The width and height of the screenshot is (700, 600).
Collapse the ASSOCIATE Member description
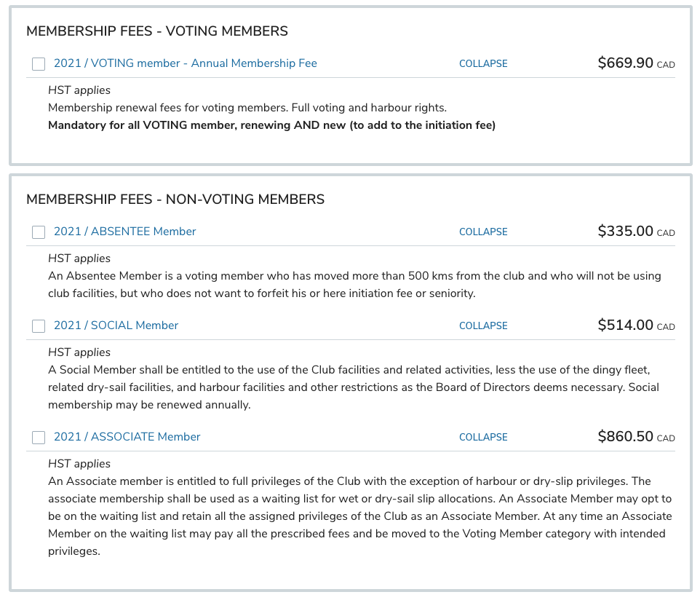click(483, 437)
